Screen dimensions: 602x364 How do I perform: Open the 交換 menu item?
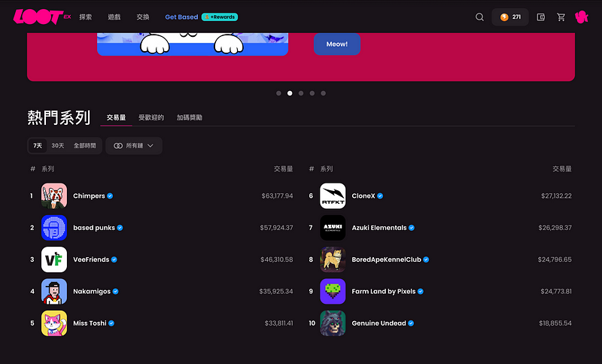pyautogui.click(x=143, y=17)
